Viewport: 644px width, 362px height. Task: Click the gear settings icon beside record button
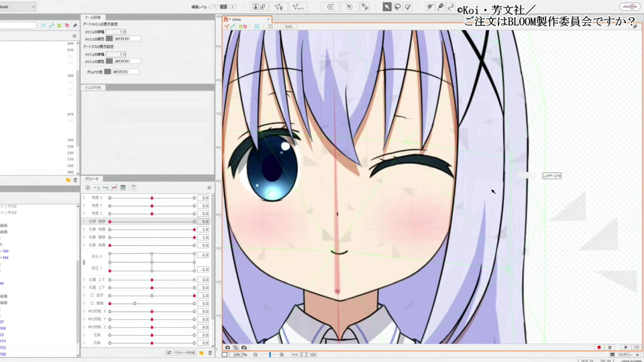pos(610,347)
